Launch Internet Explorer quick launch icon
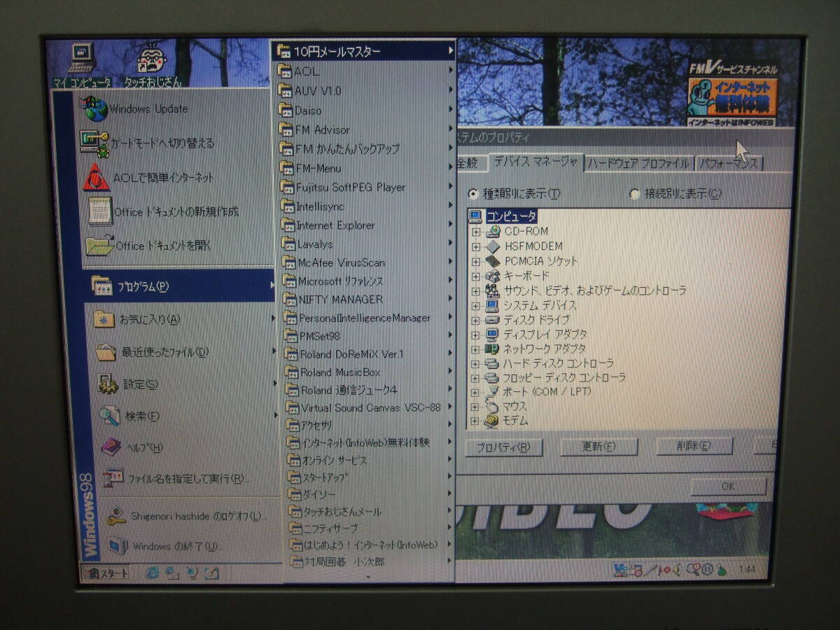Screen dimensions: 840x630 click(x=152, y=573)
